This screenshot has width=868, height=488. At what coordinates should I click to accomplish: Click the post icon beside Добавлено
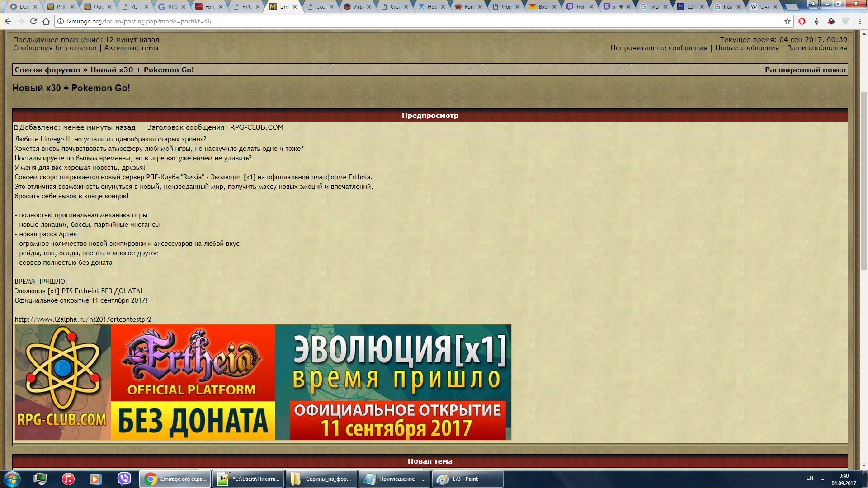[x=16, y=128]
